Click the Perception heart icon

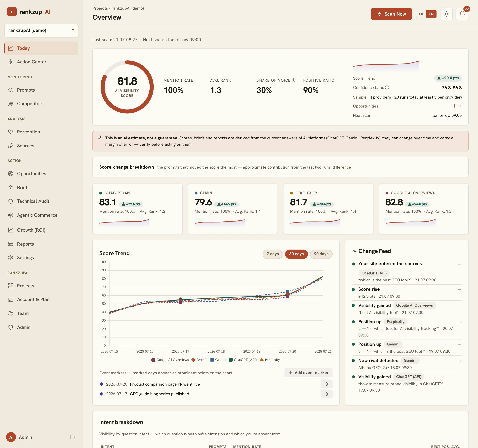tap(11, 132)
